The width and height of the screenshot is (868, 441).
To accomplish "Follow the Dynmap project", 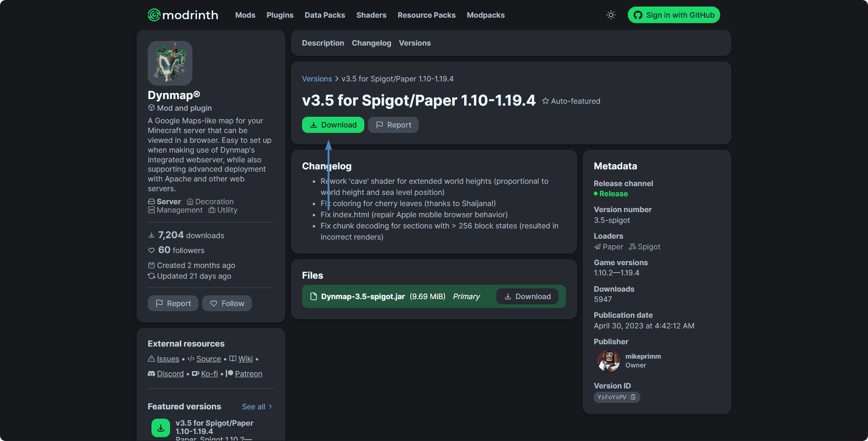I will point(227,304).
